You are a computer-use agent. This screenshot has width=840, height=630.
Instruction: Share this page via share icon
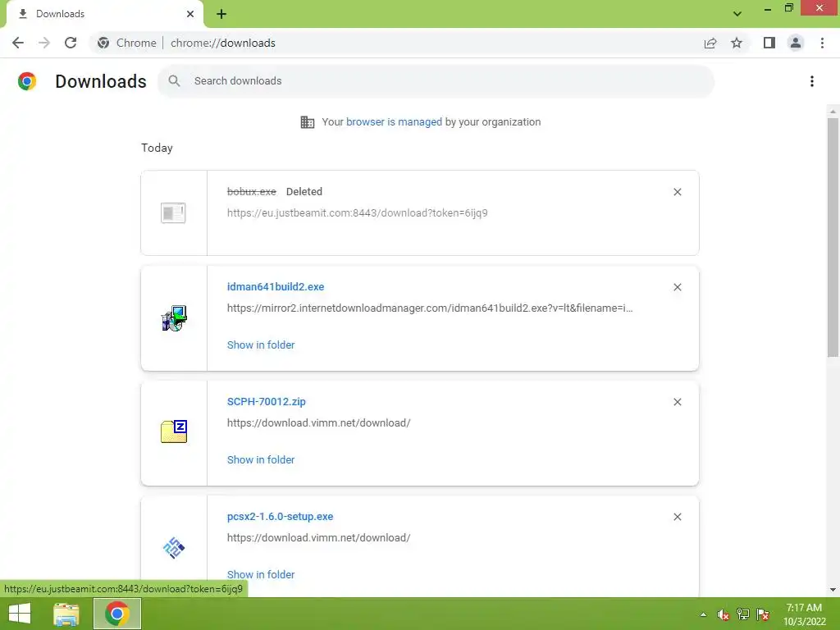(710, 43)
